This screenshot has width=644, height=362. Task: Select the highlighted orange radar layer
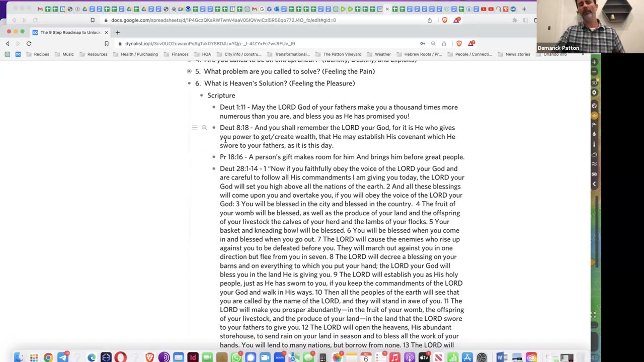(594, 115)
